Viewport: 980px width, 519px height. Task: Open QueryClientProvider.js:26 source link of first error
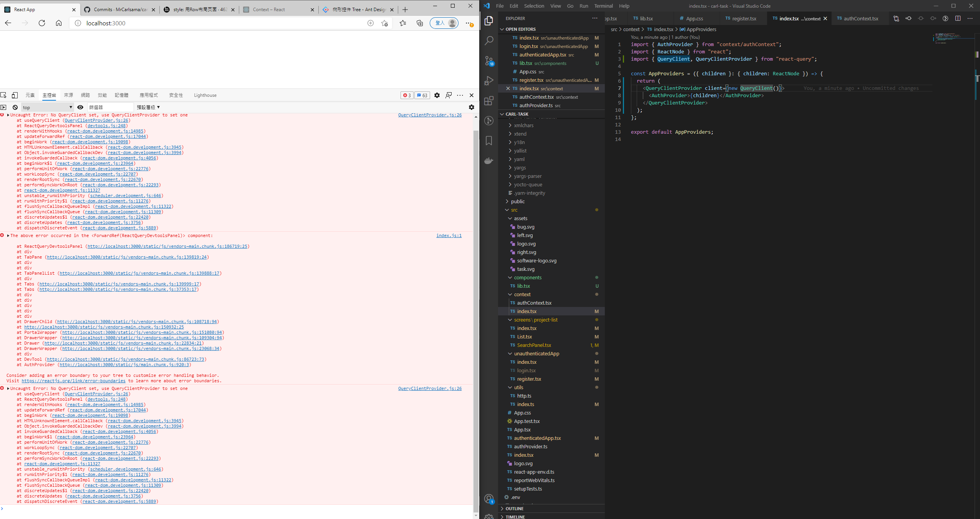click(x=430, y=115)
